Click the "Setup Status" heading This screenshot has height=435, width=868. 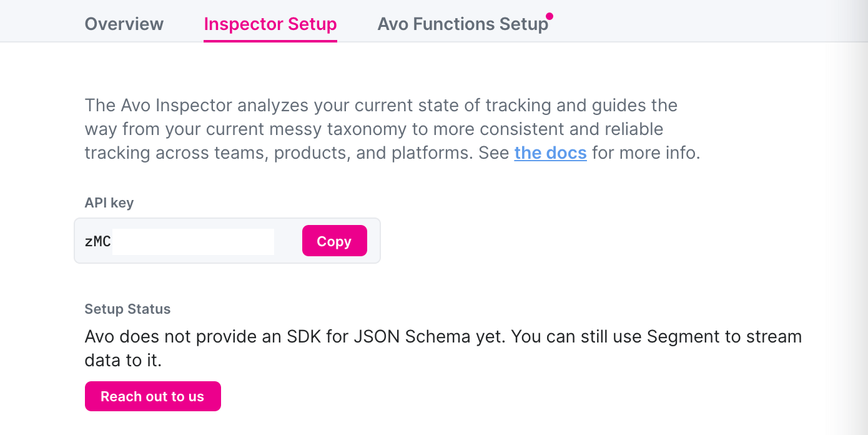(x=127, y=309)
